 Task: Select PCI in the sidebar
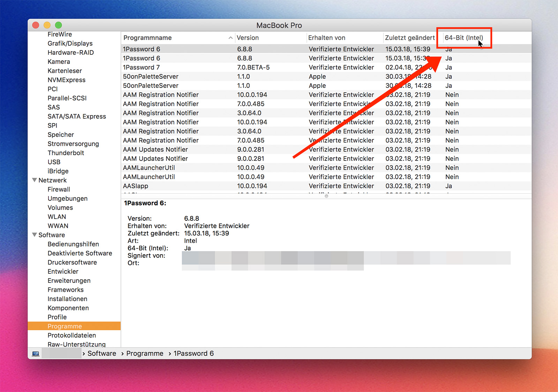coord(52,89)
